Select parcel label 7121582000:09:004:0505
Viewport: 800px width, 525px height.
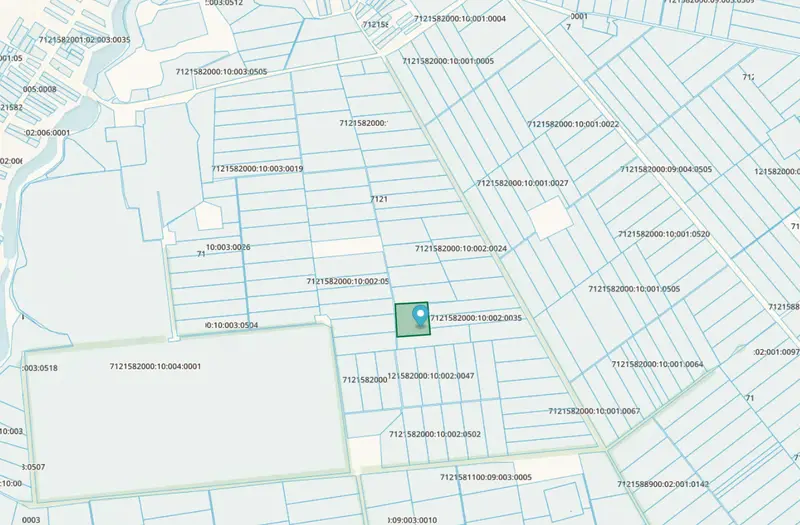[x=666, y=169]
